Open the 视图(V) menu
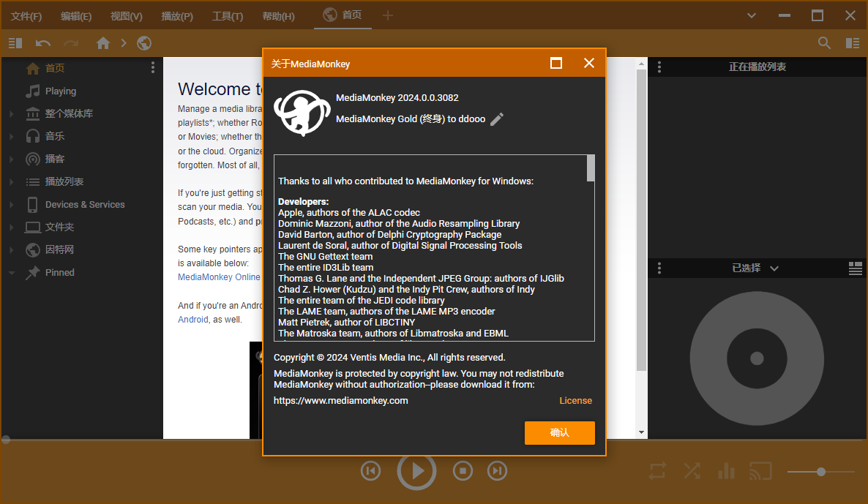 [x=126, y=16]
